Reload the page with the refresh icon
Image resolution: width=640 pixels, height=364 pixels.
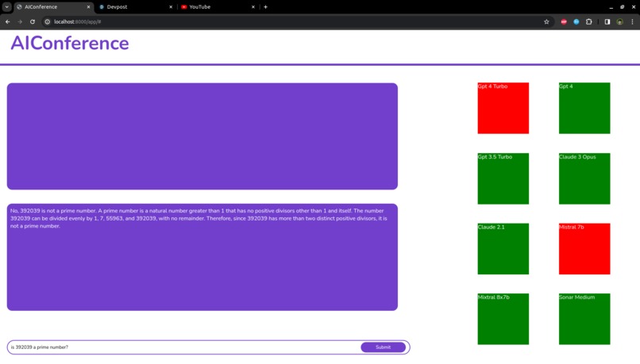click(x=33, y=21)
